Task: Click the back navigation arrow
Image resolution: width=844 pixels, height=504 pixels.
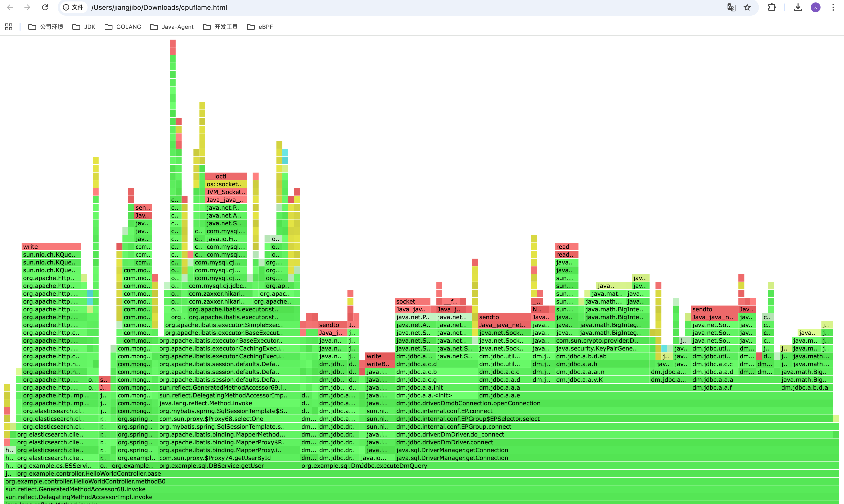Action: 10,7
